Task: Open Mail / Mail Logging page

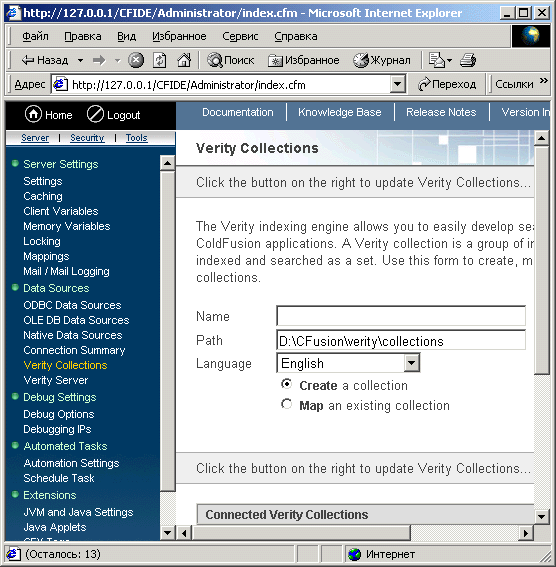Action: point(66,271)
